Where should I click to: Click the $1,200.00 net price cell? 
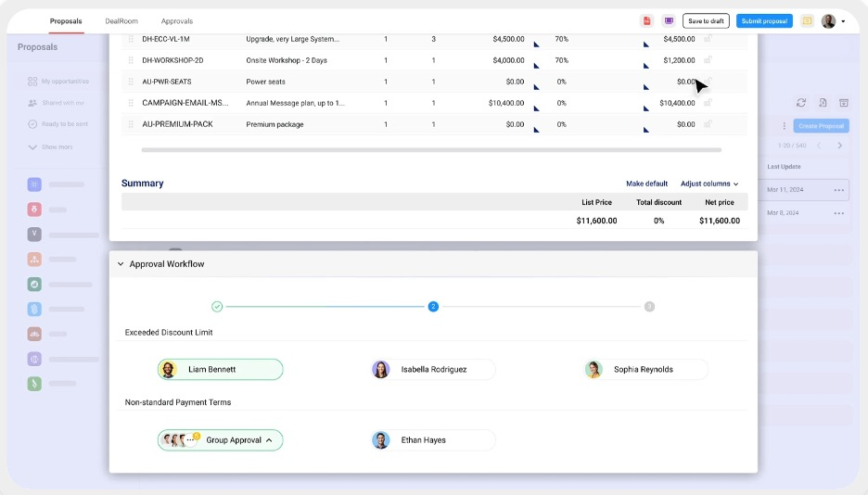[x=679, y=60]
